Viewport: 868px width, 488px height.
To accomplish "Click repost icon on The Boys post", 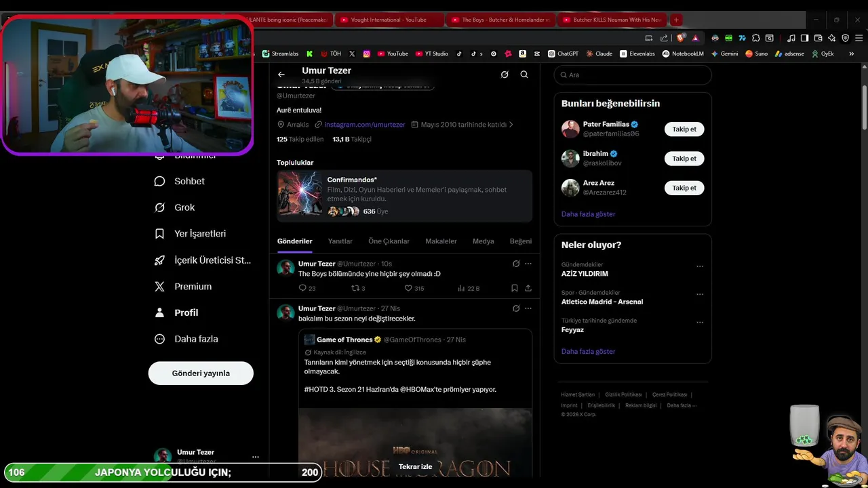I will (x=355, y=288).
